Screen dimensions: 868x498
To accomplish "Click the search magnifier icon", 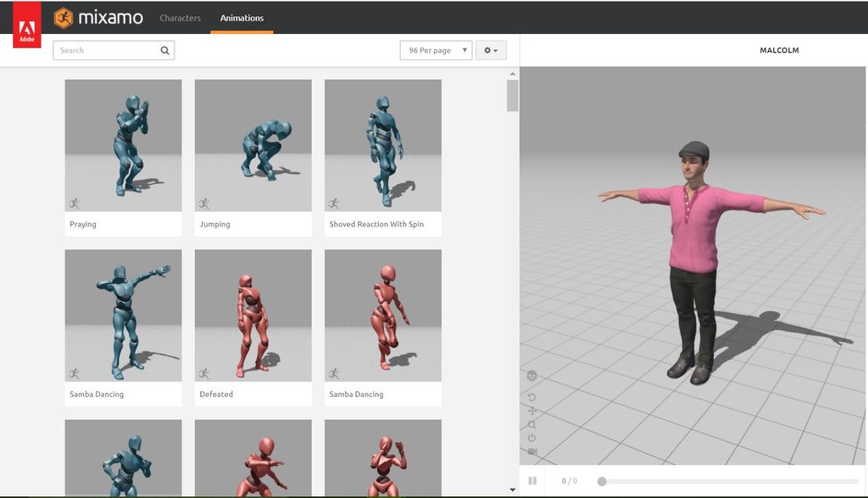I will pyautogui.click(x=165, y=50).
